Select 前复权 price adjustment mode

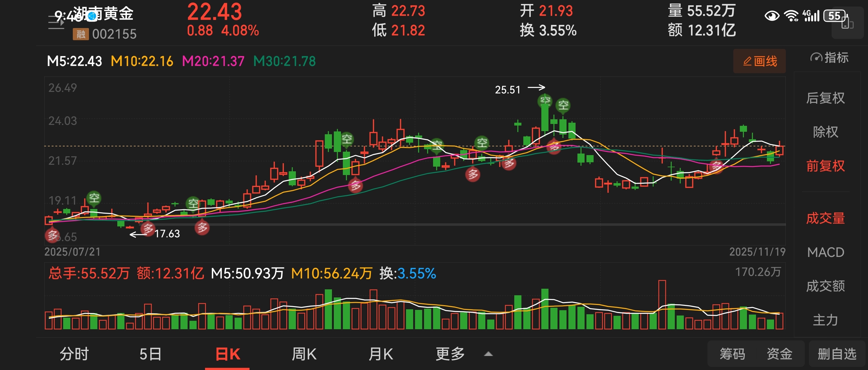825,166
